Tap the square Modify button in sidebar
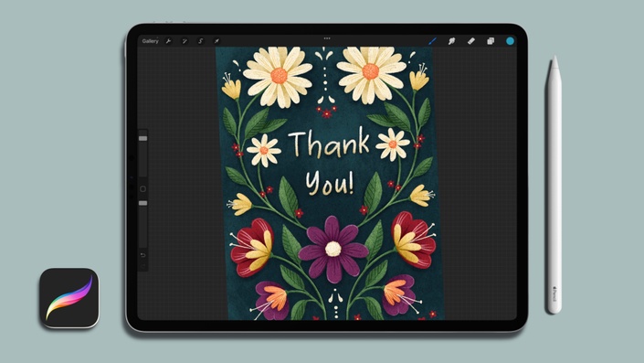The width and height of the screenshot is (644, 363). point(143,188)
